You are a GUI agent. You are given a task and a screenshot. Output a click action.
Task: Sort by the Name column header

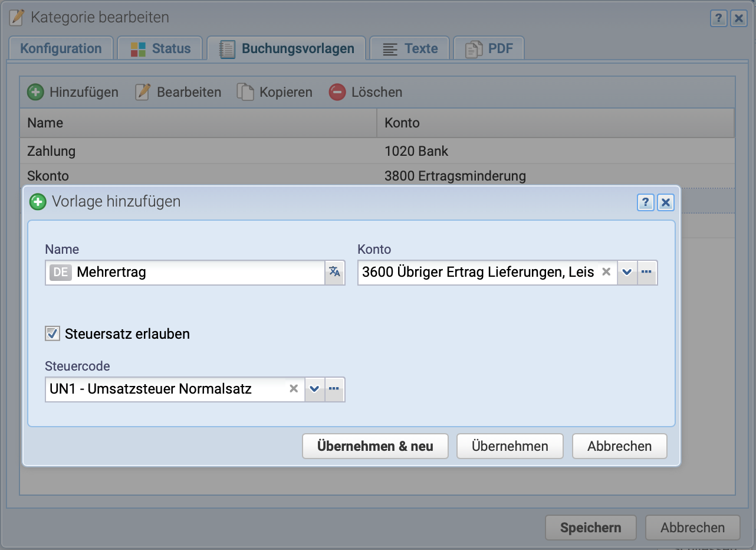point(198,123)
